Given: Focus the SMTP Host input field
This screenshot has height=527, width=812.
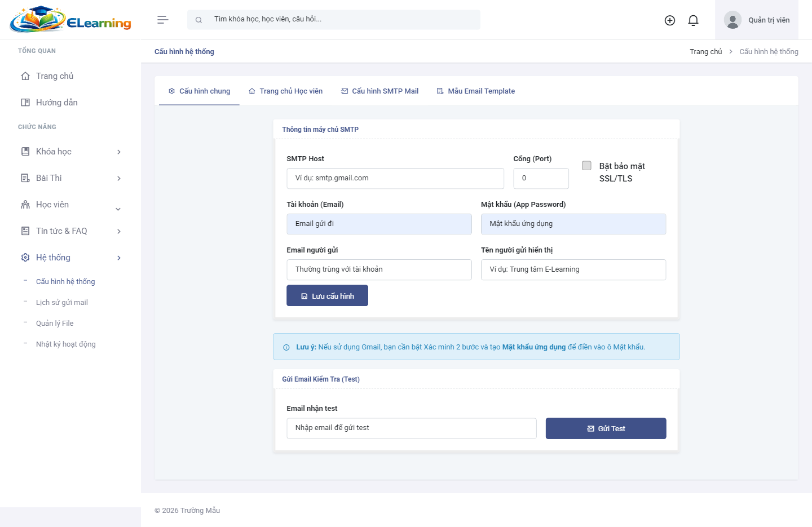Looking at the screenshot, I should (x=395, y=178).
